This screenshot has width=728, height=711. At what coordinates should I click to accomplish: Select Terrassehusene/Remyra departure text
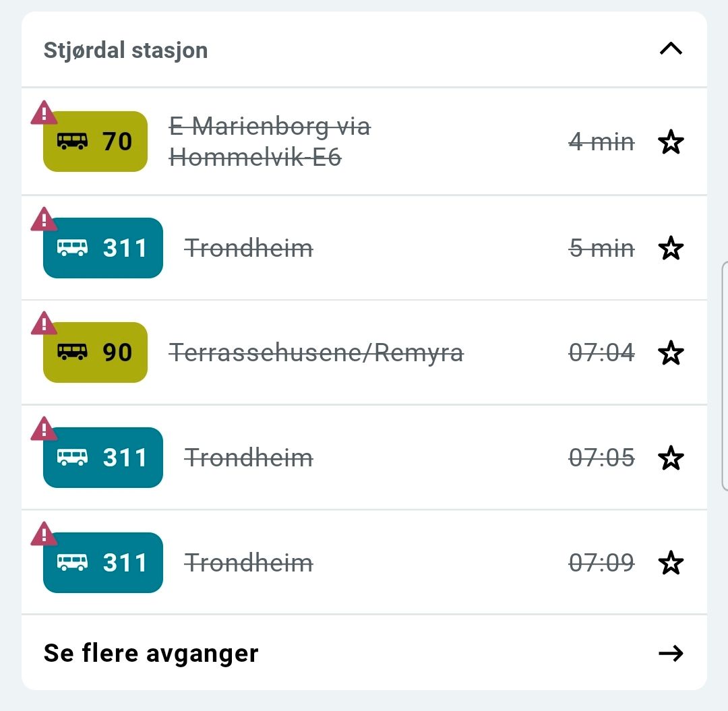(x=316, y=353)
